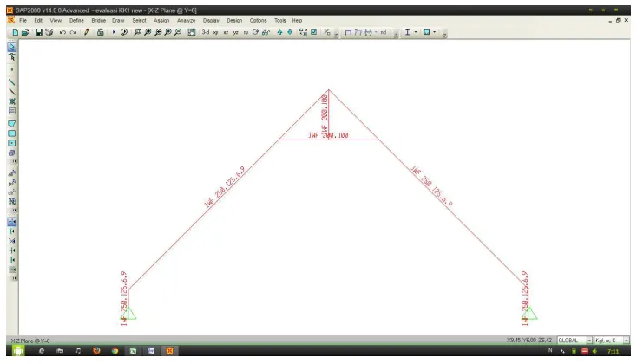Click the perspective toggle glasses icon
This screenshot has width=637, height=364.
coord(266,32)
